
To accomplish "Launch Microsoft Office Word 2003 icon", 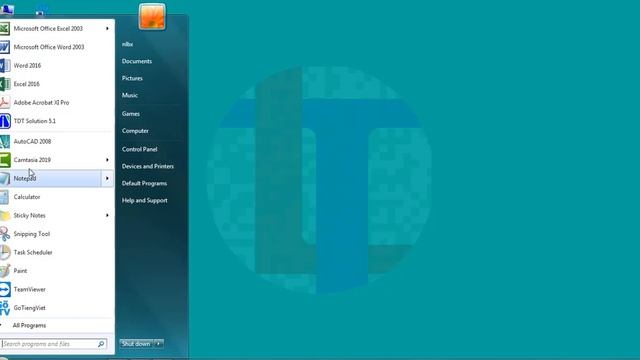I will coord(4,47).
